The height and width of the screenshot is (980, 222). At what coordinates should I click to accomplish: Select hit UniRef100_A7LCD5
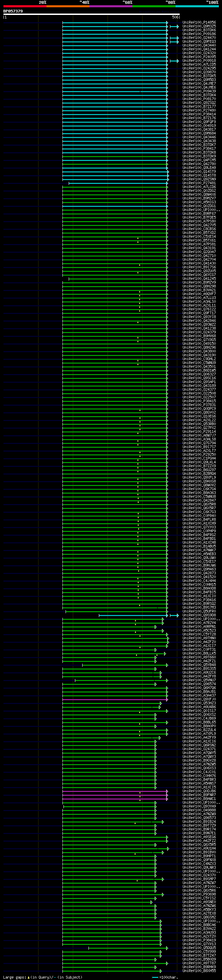pos(199,64)
